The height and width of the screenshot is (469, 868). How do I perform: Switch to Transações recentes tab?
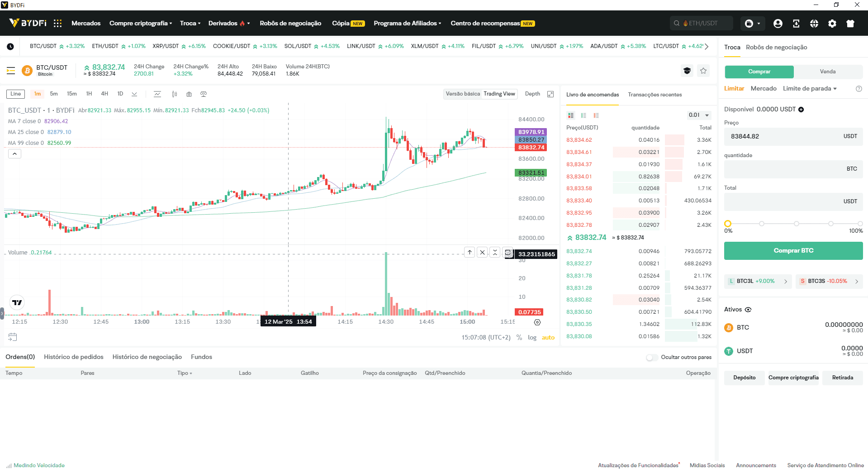(x=655, y=95)
